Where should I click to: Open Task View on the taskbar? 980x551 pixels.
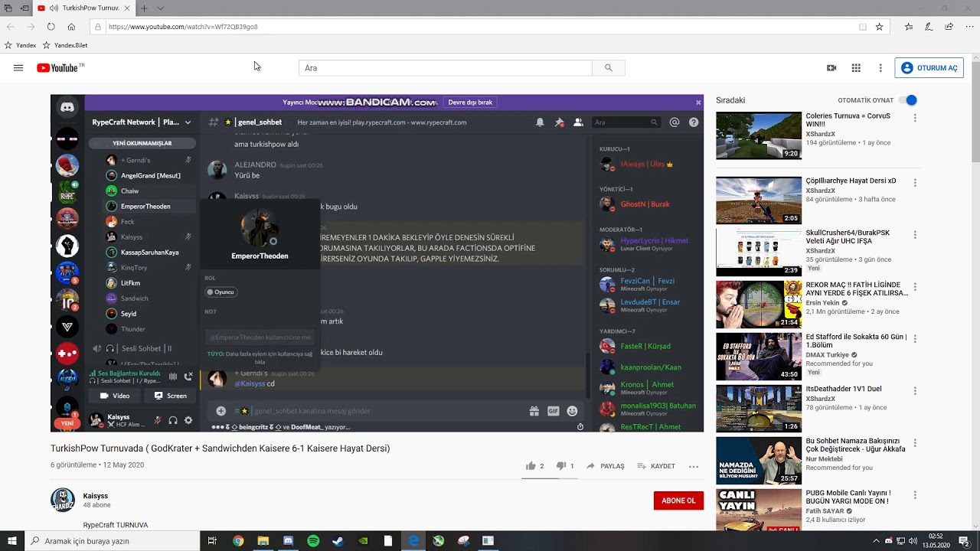point(213,541)
